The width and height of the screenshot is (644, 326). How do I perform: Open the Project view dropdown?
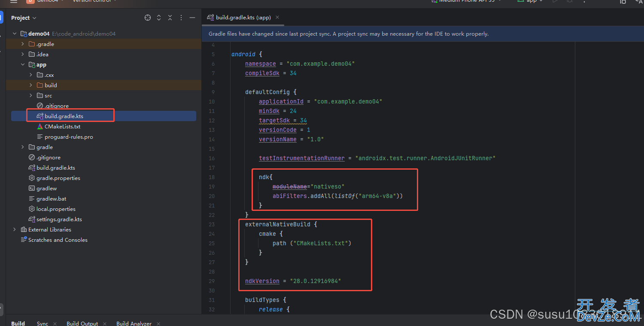point(24,18)
